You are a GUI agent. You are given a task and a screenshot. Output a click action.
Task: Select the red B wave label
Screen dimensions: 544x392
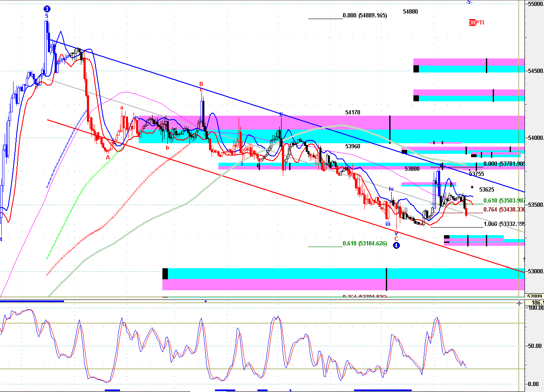(201, 84)
